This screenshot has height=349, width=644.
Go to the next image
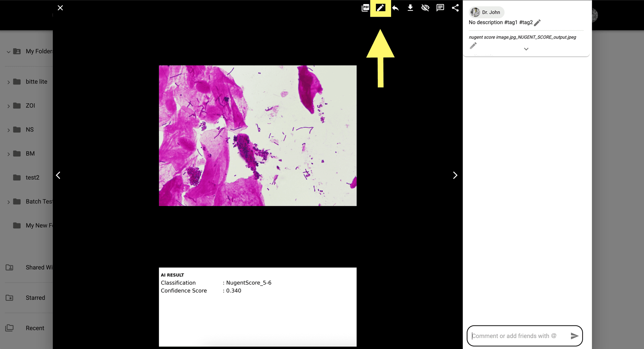(x=455, y=175)
